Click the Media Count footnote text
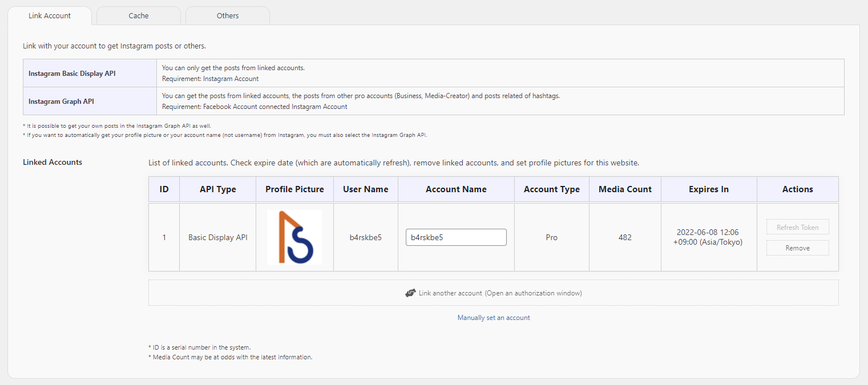Viewport: 868px width, 385px height. [x=230, y=357]
